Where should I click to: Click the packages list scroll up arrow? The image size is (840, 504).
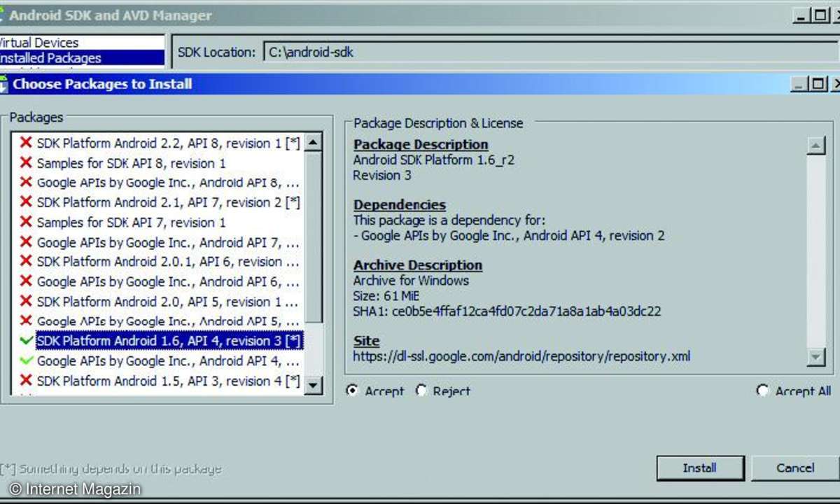(313, 143)
